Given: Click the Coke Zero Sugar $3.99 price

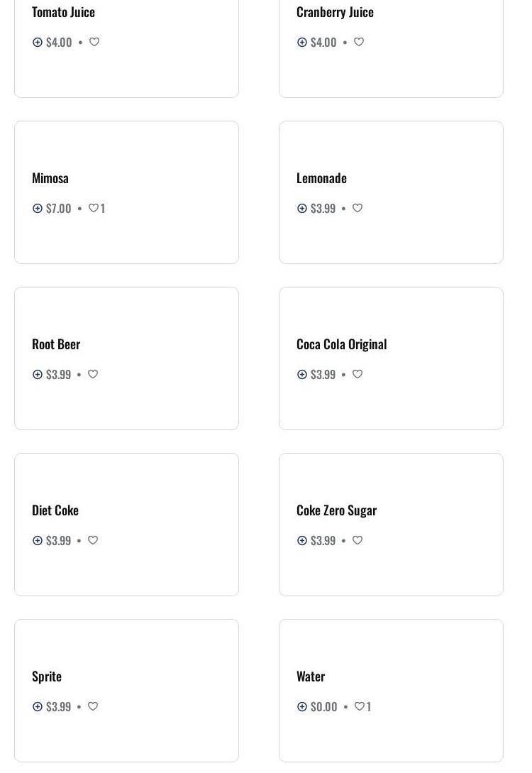Looking at the screenshot, I should pyautogui.click(x=323, y=540).
